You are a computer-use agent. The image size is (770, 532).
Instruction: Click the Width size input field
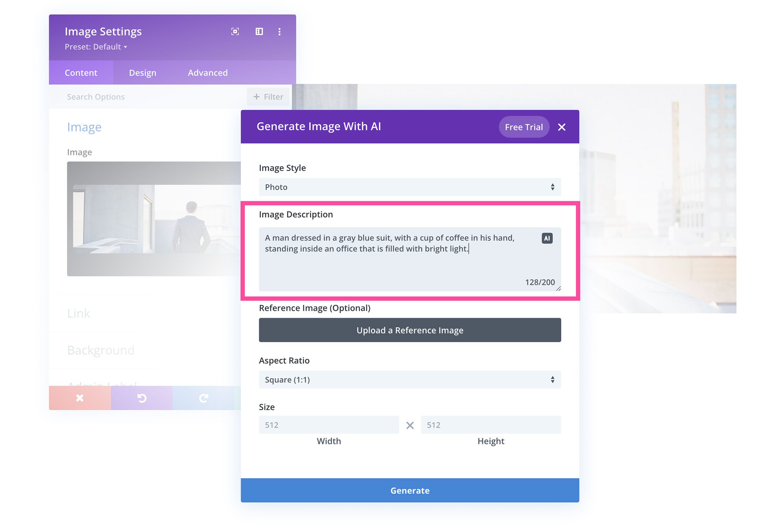pos(329,424)
